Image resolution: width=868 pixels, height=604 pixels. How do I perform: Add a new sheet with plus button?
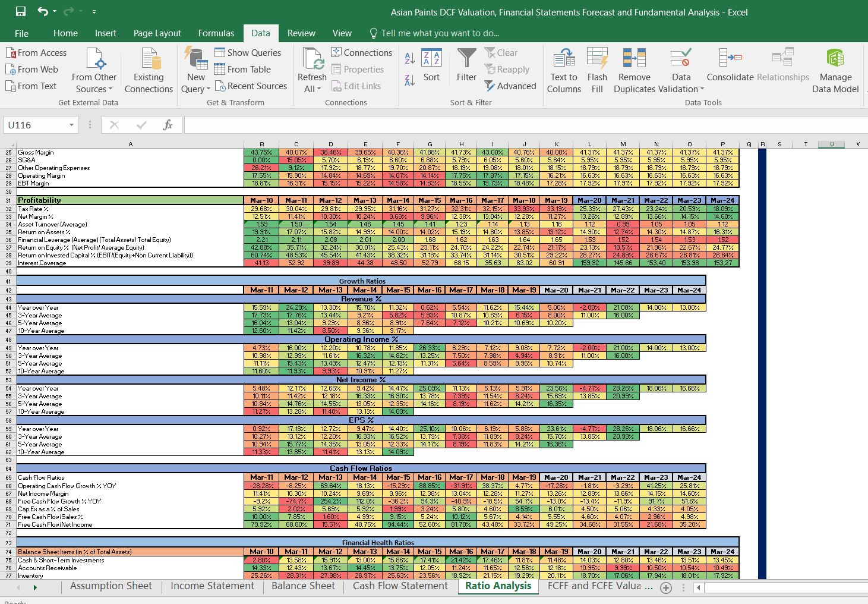(x=666, y=587)
